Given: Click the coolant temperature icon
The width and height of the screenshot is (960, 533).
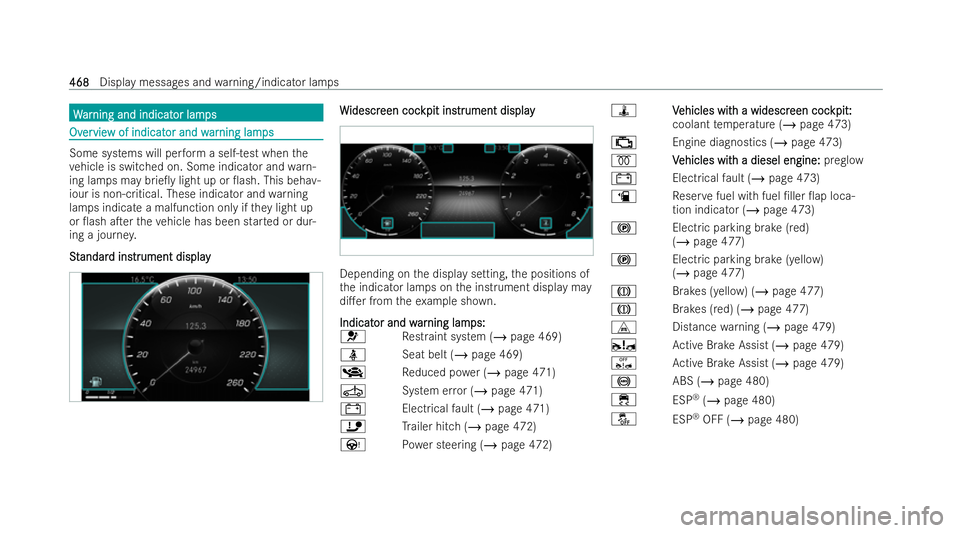Looking at the screenshot, I should click(x=623, y=111).
